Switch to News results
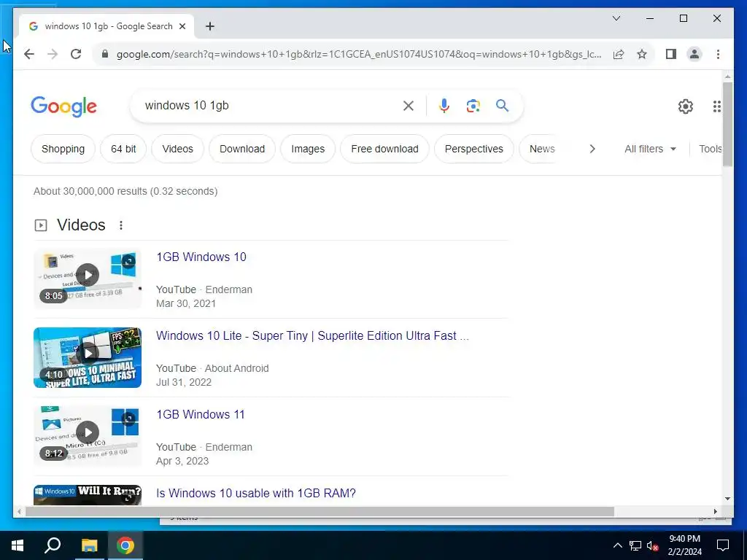This screenshot has height=560, width=747. pos(542,149)
